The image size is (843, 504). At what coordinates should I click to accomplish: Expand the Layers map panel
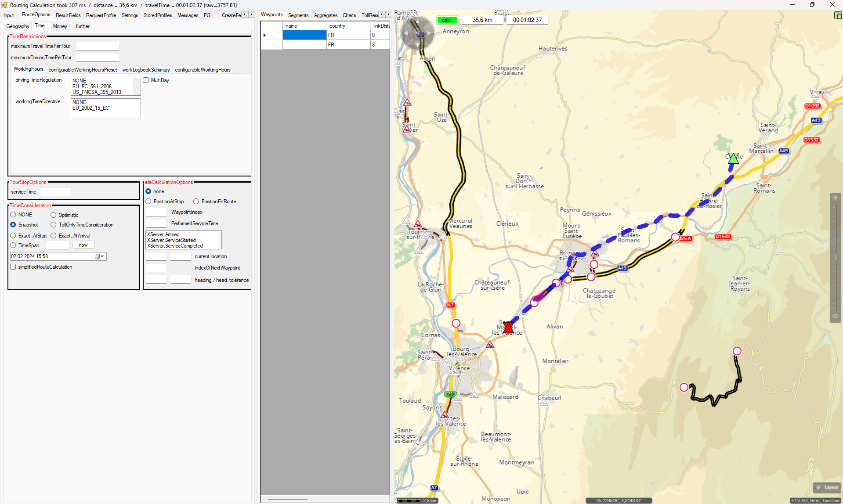click(827, 487)
